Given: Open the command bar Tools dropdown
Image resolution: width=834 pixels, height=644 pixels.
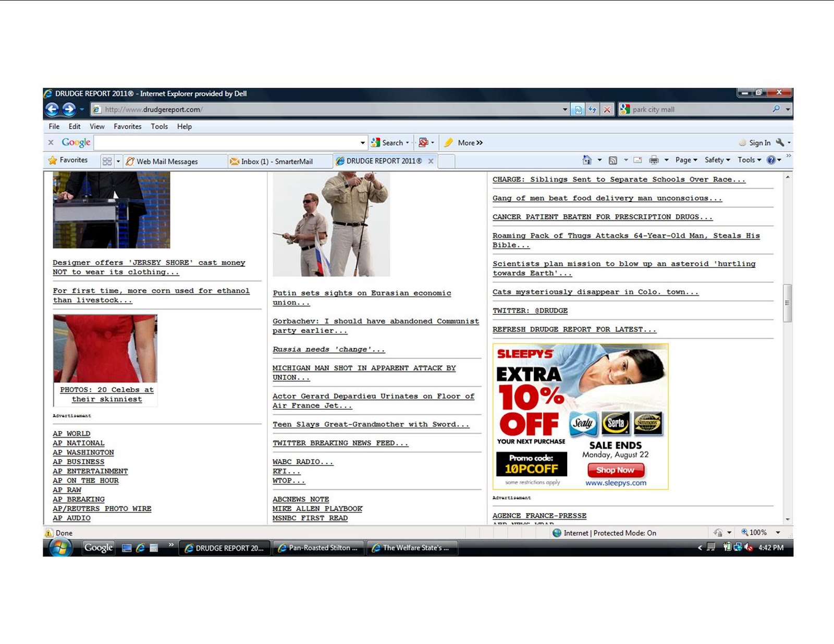Looking at the screenshot, I should coord(750,160).
